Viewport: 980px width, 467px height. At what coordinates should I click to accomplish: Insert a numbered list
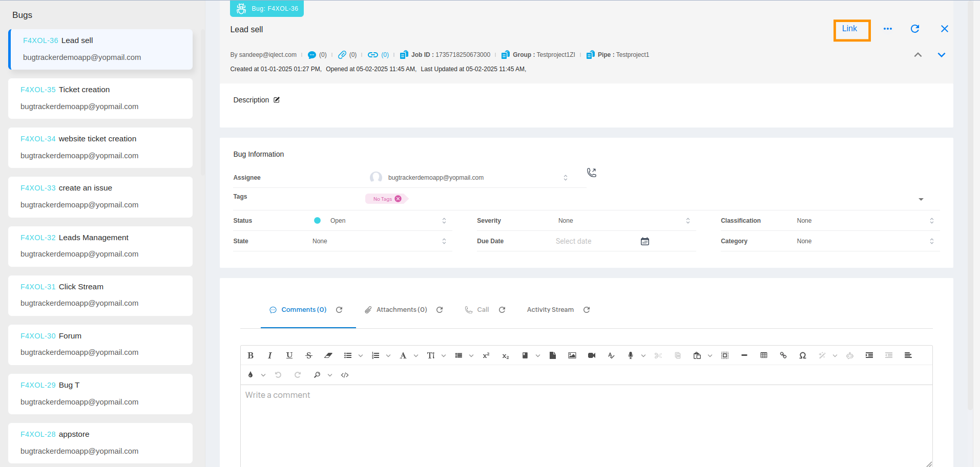coord(376,355)
